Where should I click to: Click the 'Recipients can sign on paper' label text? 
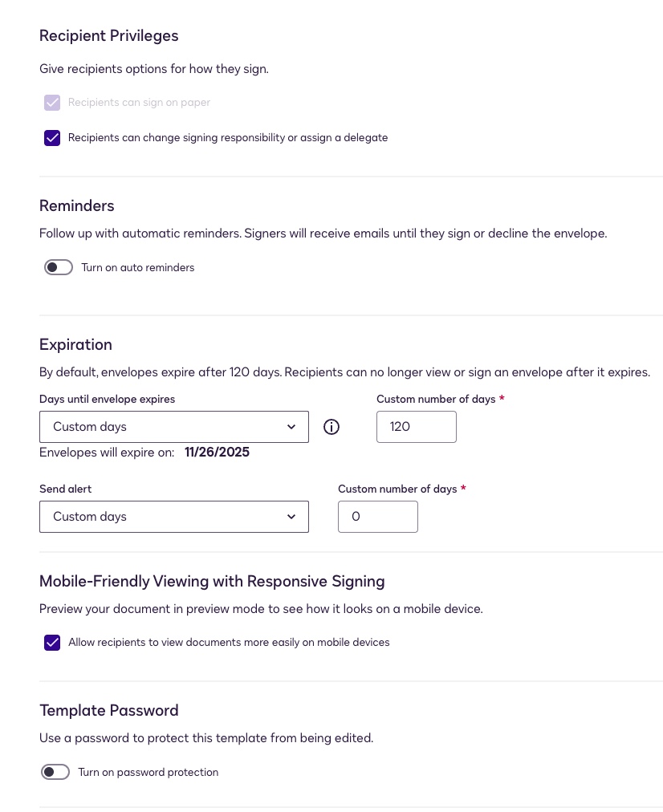click(x=139, y=103)
